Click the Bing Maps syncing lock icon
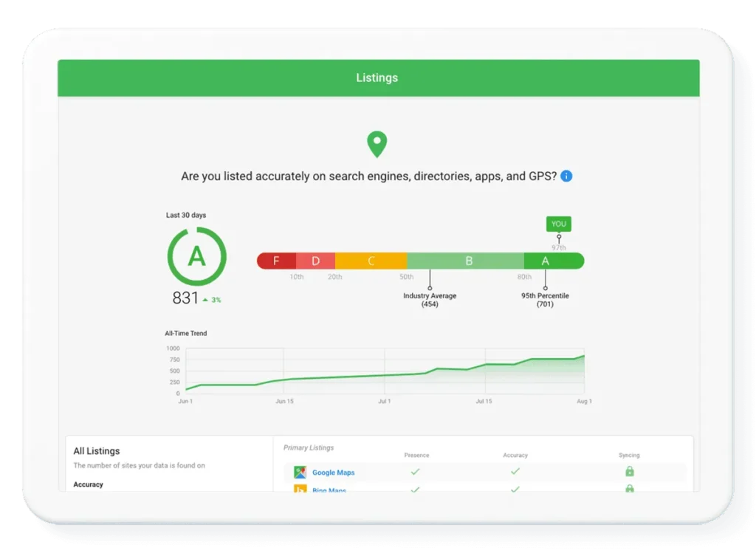This screenshot has height=556, width=756. click(x=629, y=489)
